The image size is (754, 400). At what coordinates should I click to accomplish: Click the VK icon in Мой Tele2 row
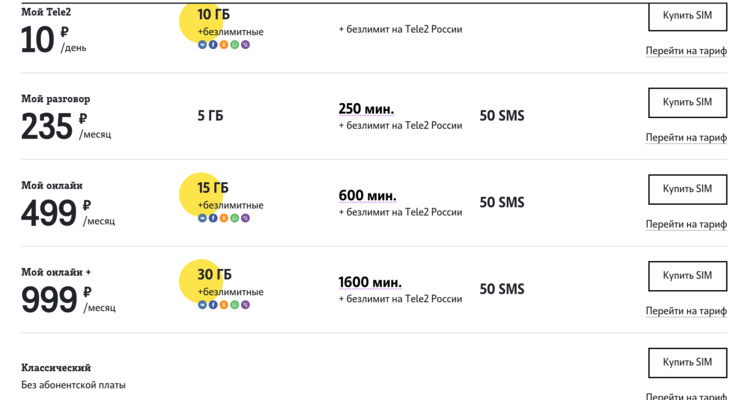tap(202, 45)
